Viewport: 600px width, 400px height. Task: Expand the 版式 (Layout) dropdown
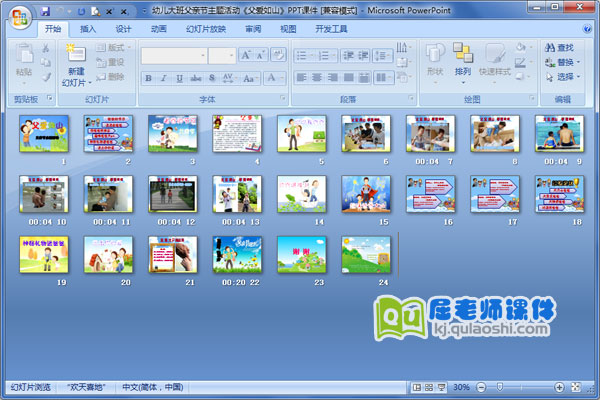coord(113,47)
